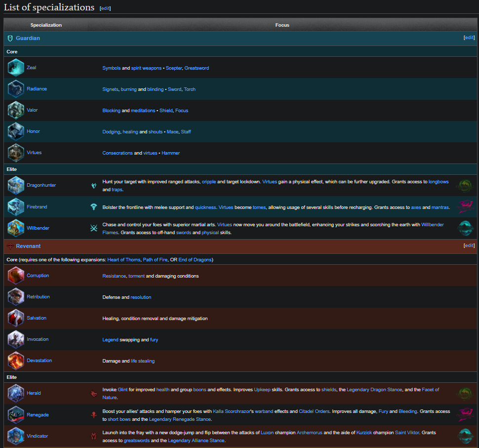
Task: Click the expansion logo in Dragonhunter row
Action: point(465,186)
